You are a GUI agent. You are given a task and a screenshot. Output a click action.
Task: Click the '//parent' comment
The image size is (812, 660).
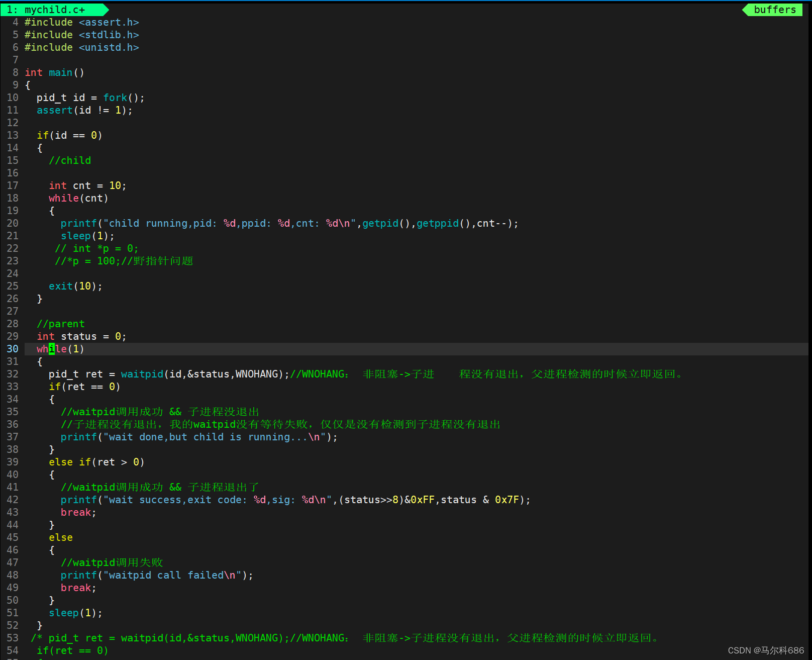61,324
